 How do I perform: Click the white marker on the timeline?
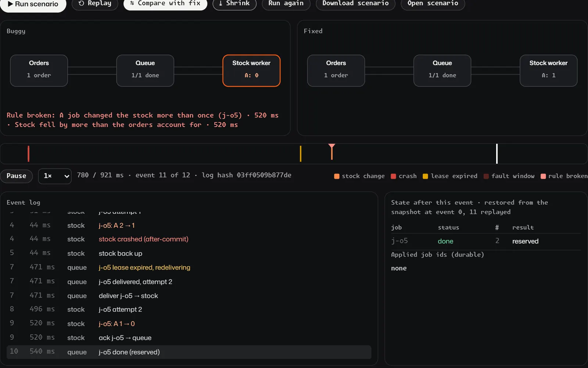[497, 154]
